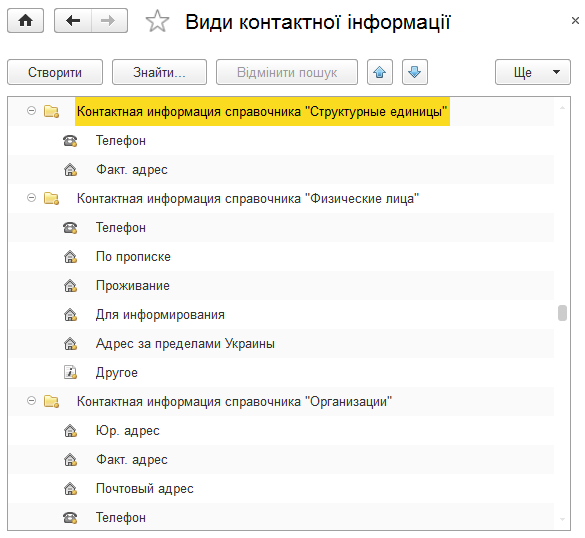
Task: Click house icon of Факт. адрес under Структурные единицы
Action: coord(70,170)
